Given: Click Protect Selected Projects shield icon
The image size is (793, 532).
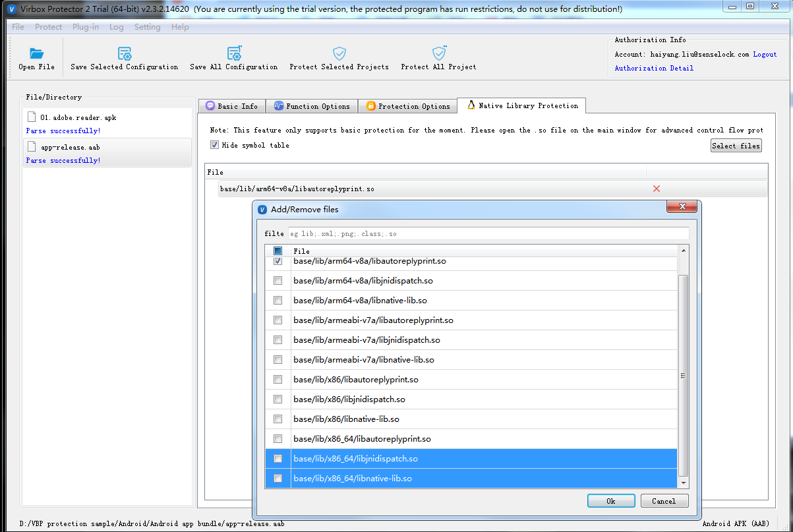Looking at the screenshot, I should pos(339,53).
